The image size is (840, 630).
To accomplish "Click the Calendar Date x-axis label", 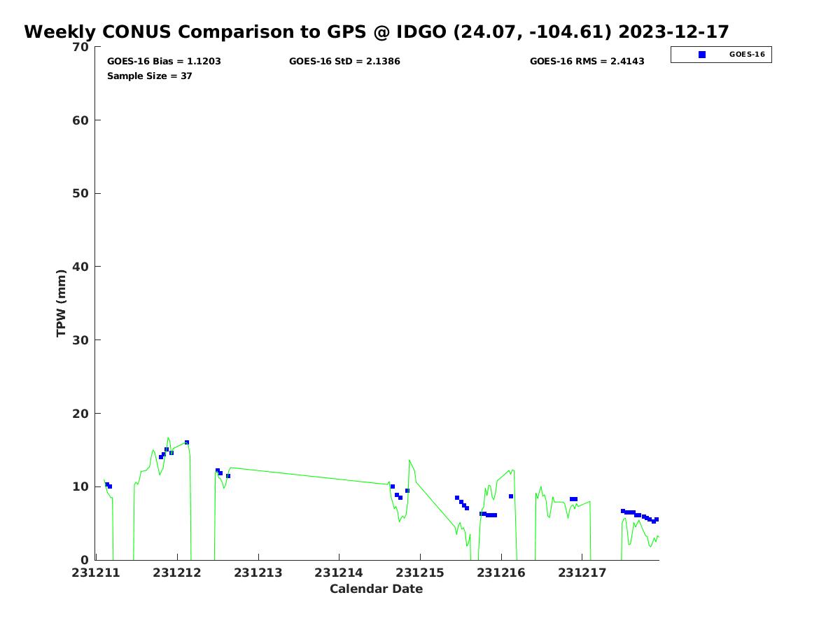I will coord(376,589).
